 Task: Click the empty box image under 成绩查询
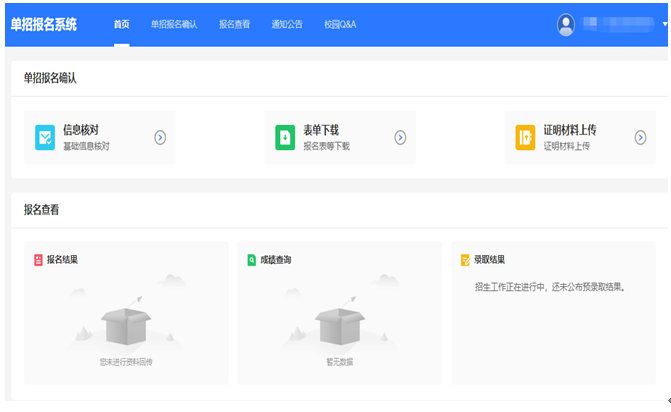pos(339,318)
